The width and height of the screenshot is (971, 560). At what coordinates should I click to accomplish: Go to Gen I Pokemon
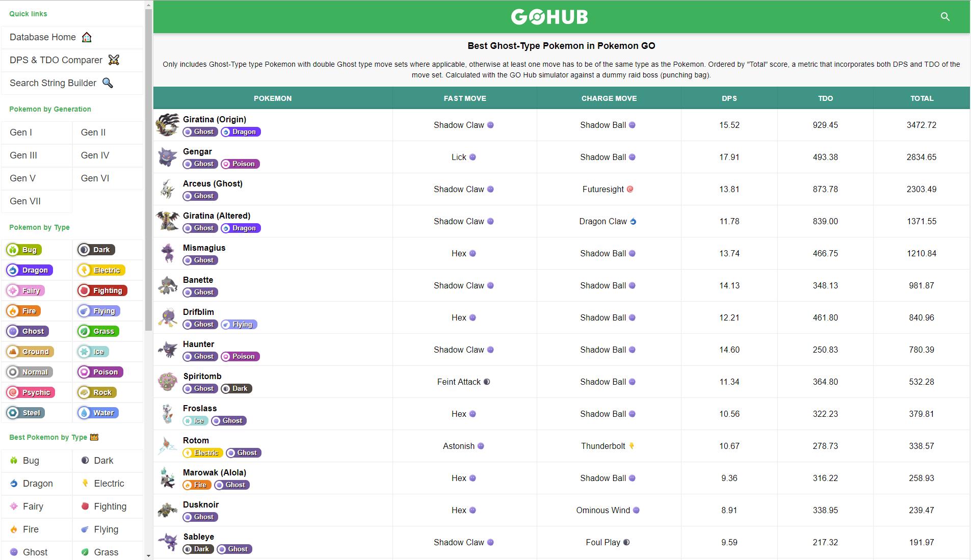(x=37, y=132)
